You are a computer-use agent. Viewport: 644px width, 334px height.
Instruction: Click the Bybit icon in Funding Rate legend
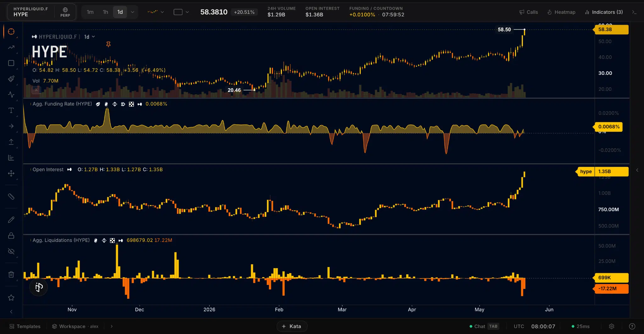(123, 104)
